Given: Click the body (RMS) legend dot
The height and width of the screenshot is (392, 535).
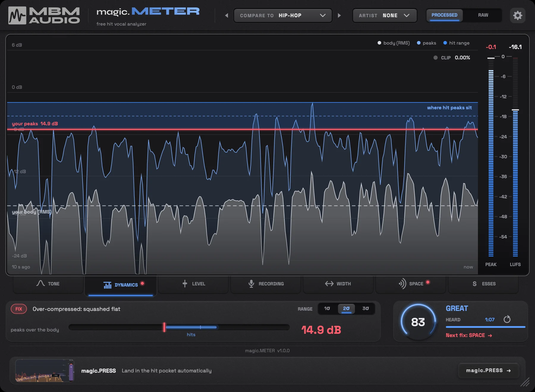Looking at the screenshot, I should [379, 43].
